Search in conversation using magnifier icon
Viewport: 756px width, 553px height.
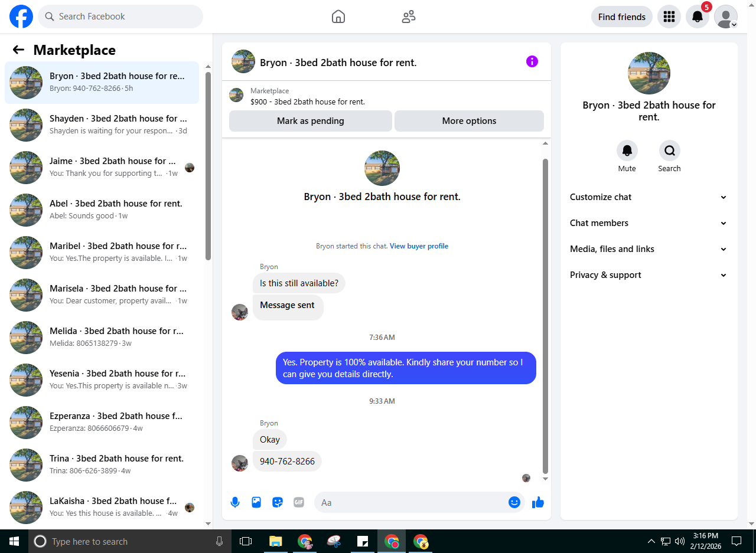click(670, 150)
